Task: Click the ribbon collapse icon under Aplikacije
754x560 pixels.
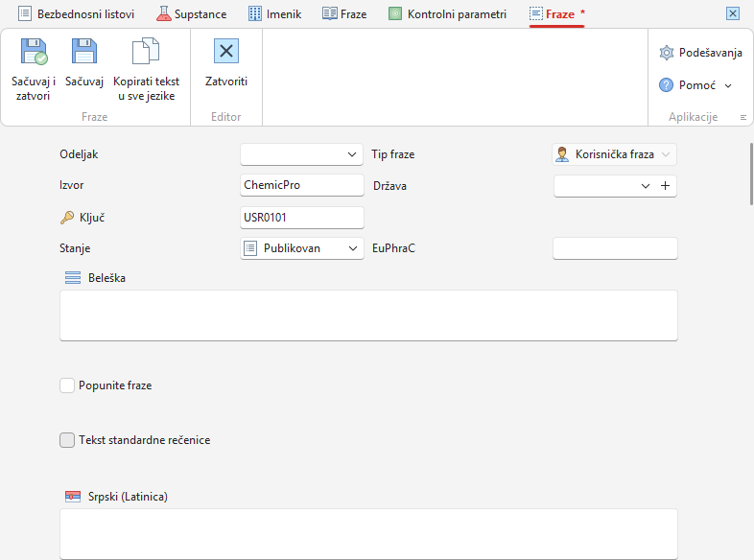Action: pyautogui.click(x=742, y=117)
